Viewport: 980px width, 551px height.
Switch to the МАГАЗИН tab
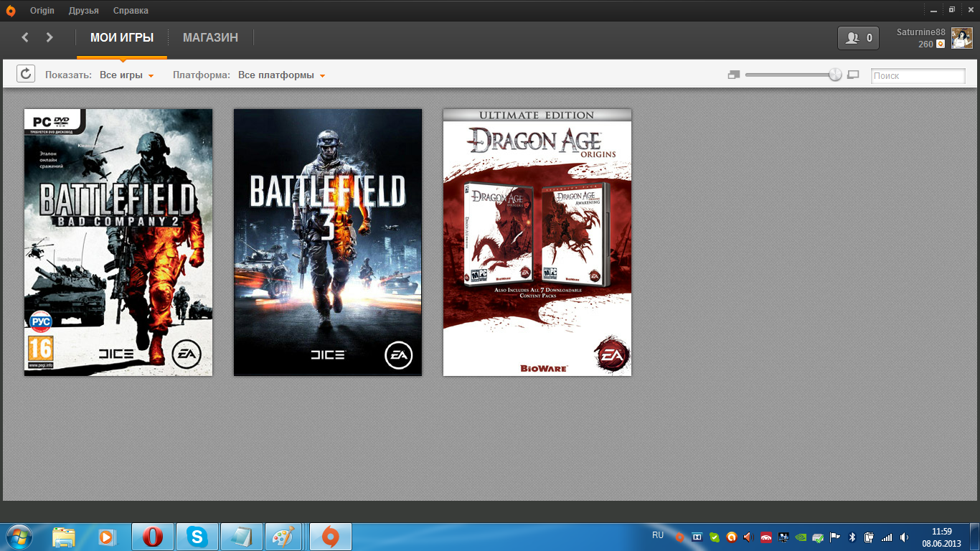pos(210,37)
